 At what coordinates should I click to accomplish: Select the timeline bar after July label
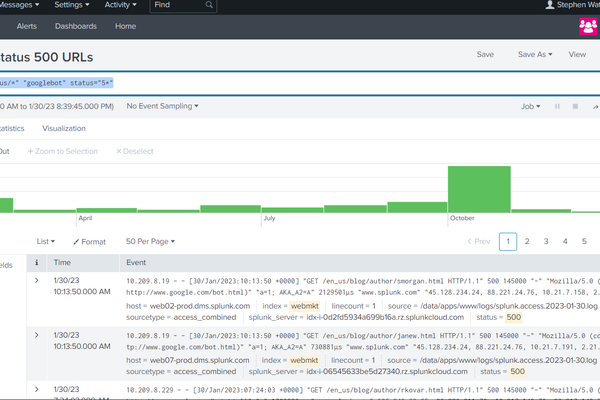tap(292, 210)
